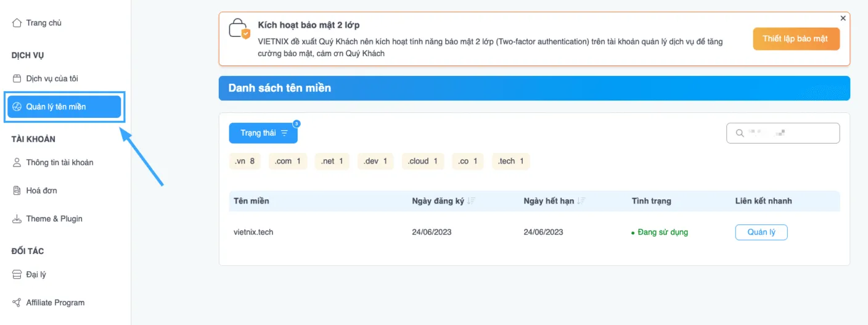
Task: Click the Affiliate Program share icon
Action: coord(17,303)
